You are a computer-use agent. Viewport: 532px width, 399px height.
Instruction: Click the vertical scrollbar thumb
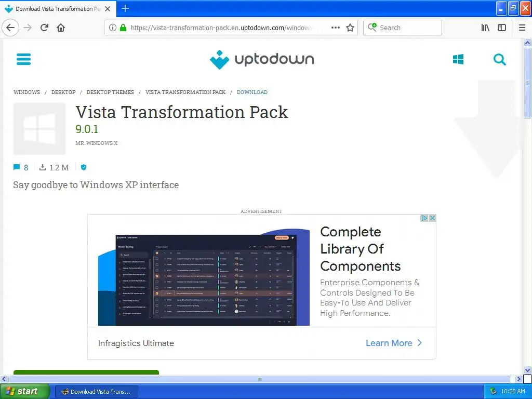pyautogui.click(x=527, y=83)
